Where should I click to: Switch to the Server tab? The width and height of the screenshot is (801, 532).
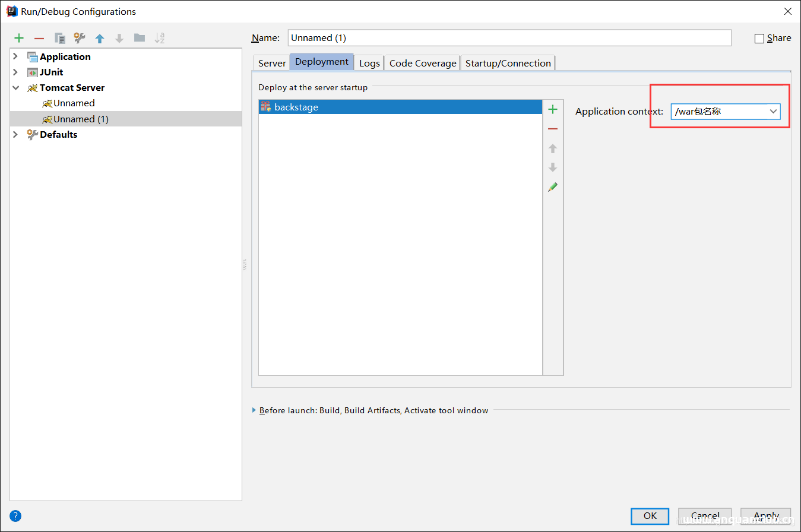pos(272,63)
